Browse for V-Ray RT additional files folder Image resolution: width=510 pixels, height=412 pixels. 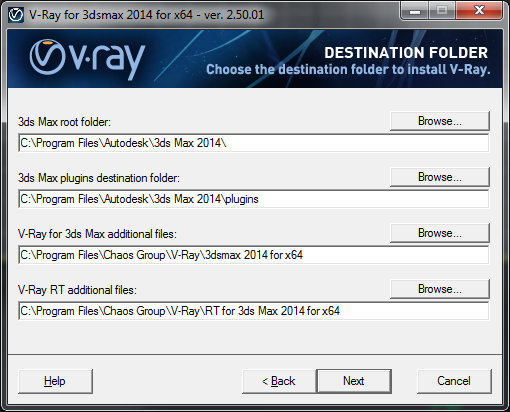[440, 289]
